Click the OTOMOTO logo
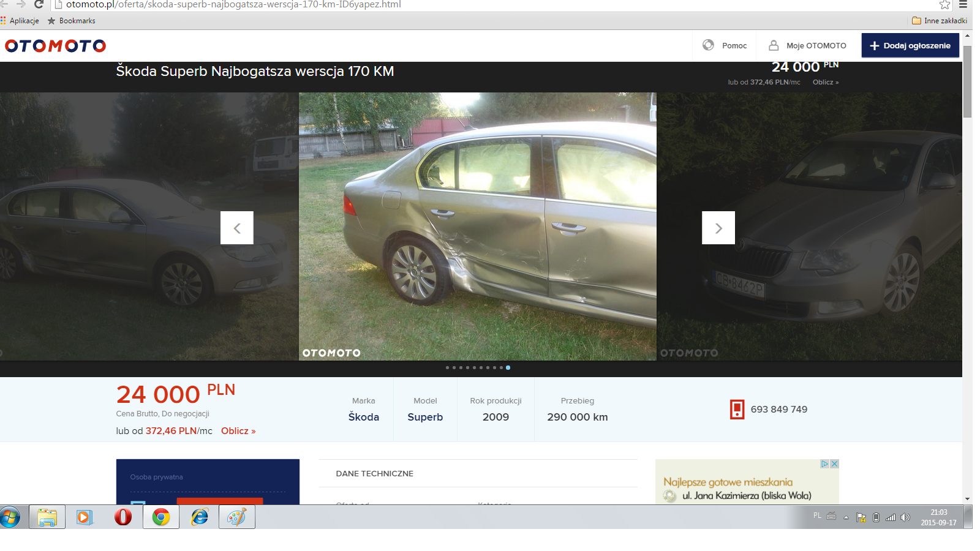Screen dimensions: 980x551 pos(55,46)
